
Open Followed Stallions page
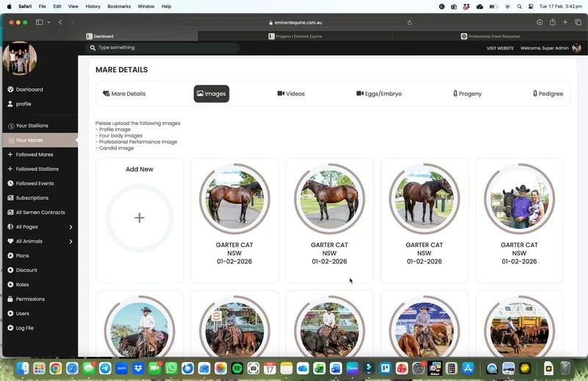37,169
